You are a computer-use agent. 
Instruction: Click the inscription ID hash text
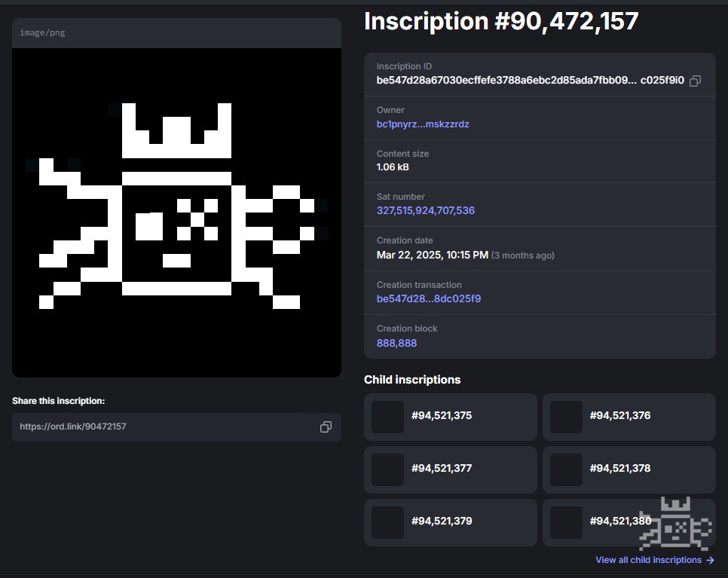531,81
